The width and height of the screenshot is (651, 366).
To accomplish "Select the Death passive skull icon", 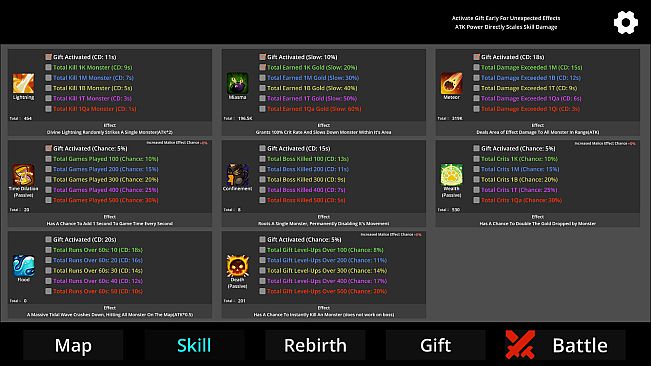I will tap(237, 266).
